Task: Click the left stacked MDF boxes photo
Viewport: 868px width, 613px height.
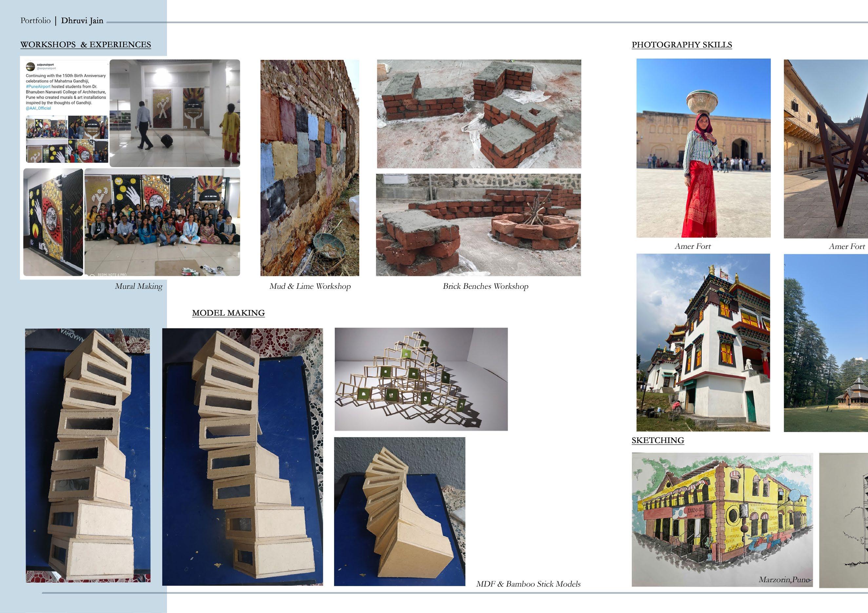Action: (88, 455)
